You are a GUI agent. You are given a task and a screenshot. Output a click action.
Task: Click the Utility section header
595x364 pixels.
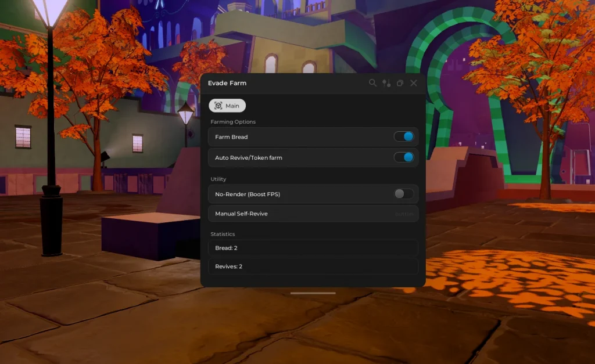tap(218, 179)
